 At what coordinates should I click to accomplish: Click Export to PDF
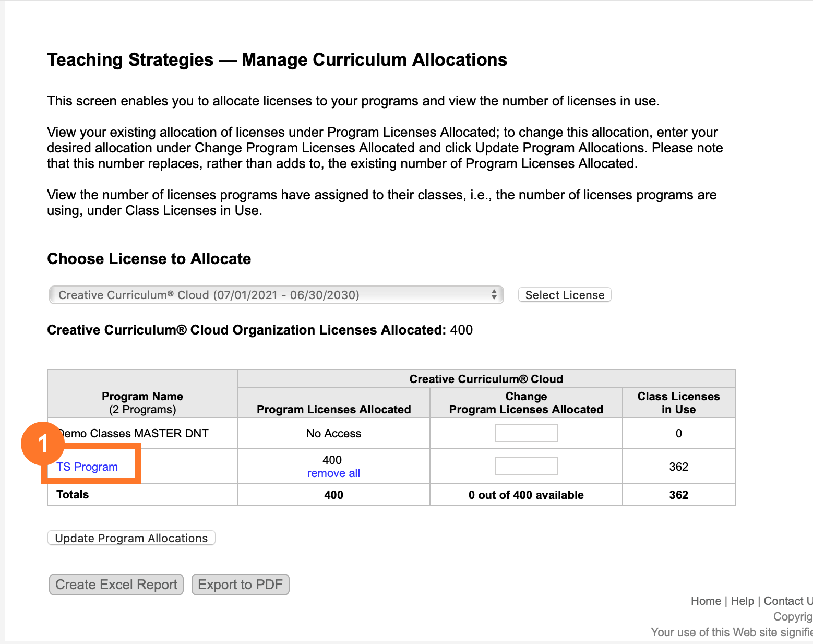click(x=240, y=584)
